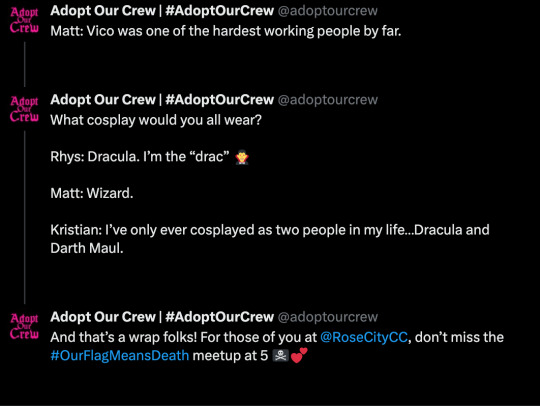The height and width of the screenshot is (406, 540).
Task: Open the first tweet's @adoptourcrew handle
Action: (328, 11)
